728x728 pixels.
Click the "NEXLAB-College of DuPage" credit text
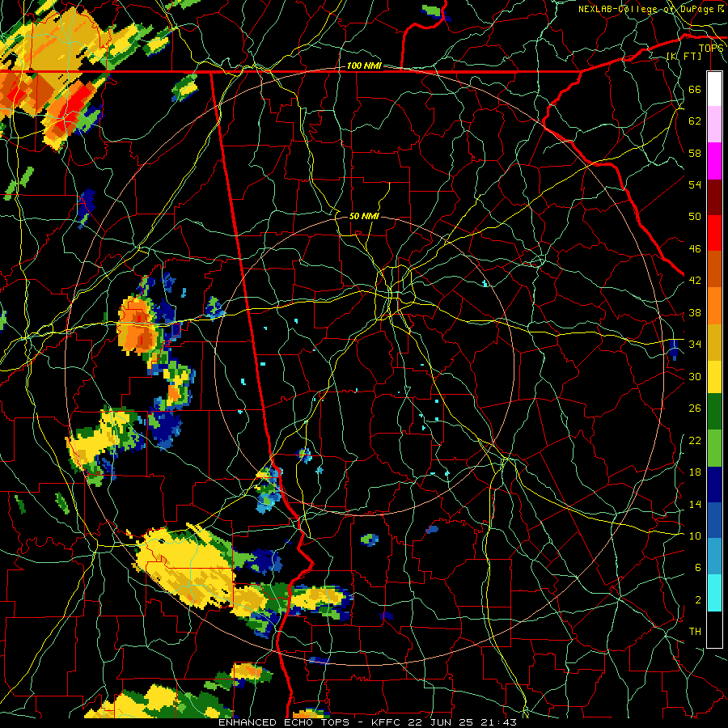tap(648, 9)
